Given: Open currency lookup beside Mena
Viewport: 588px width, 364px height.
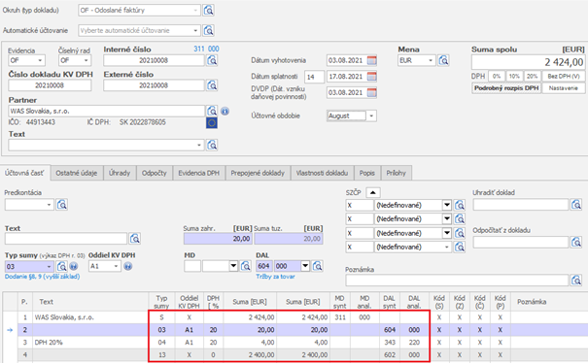Looking at the screenshot, I should point(443,60).
